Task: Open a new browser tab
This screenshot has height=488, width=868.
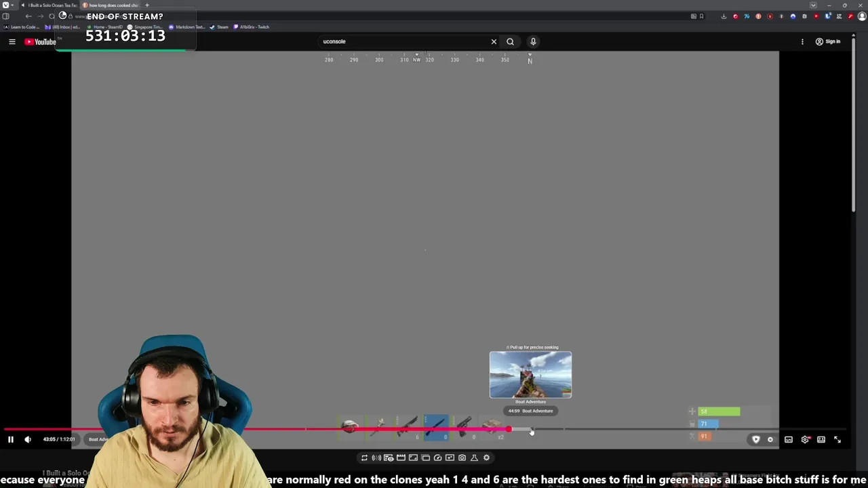Action: [x=147, y=5]
